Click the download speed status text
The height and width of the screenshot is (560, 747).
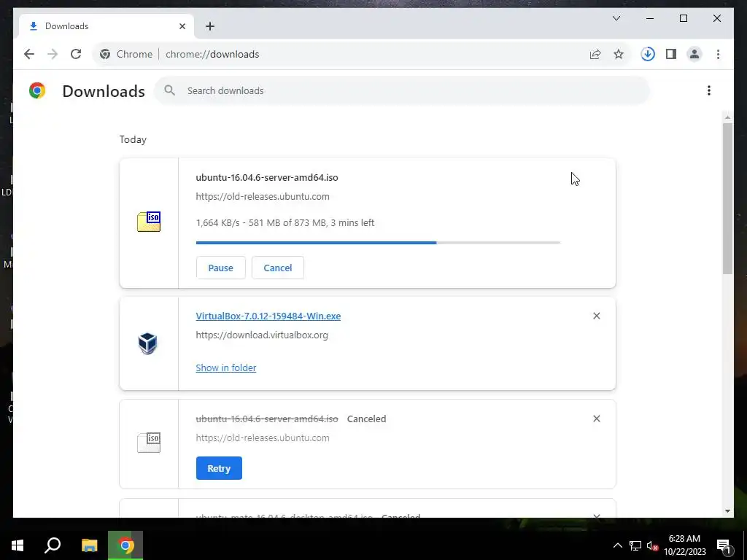285,223
